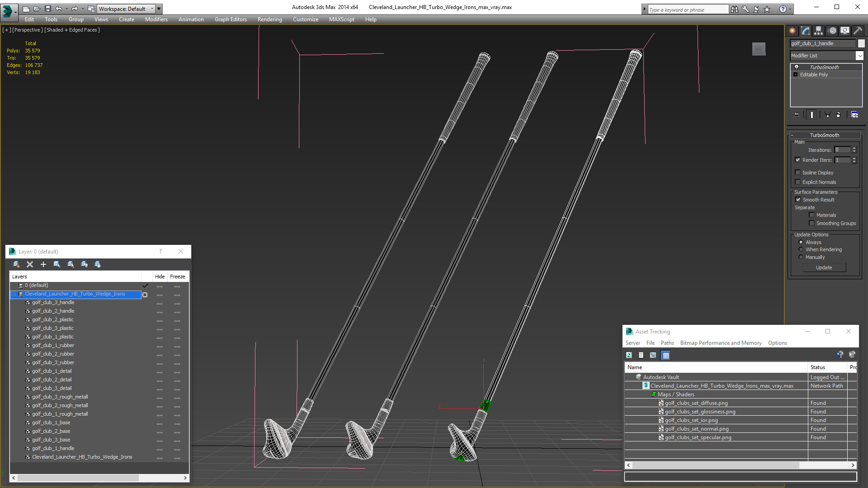Open the Rendering menu
Viewport: 868px width, 488px height.
[x=269, y=19]
